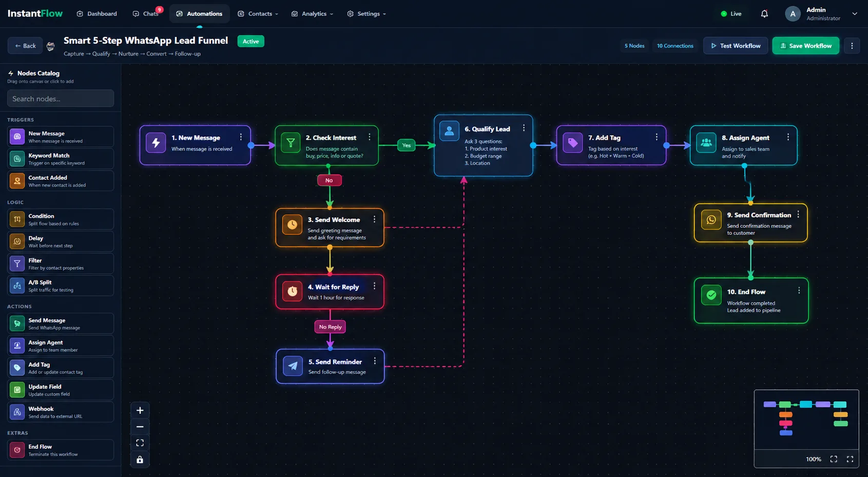868x477 pixels.
Task: Open options menu on Send Reminder node
Action: tap(375, 361)
